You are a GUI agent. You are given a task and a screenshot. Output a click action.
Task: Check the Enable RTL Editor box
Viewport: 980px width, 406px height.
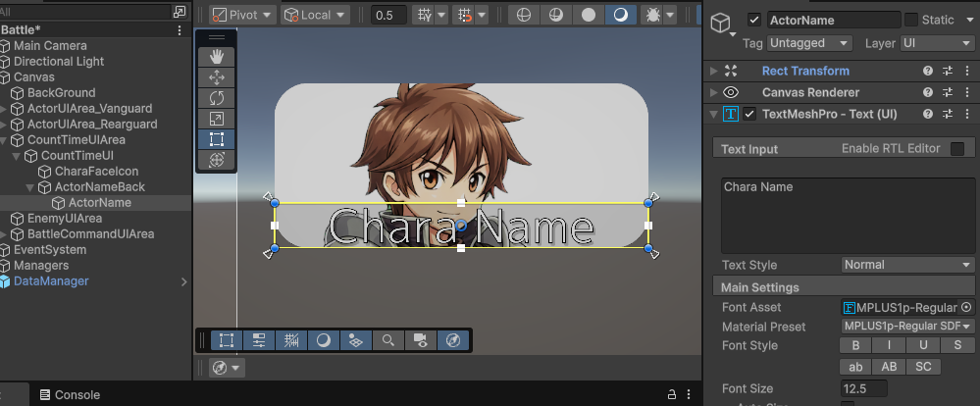coord(957,149)
